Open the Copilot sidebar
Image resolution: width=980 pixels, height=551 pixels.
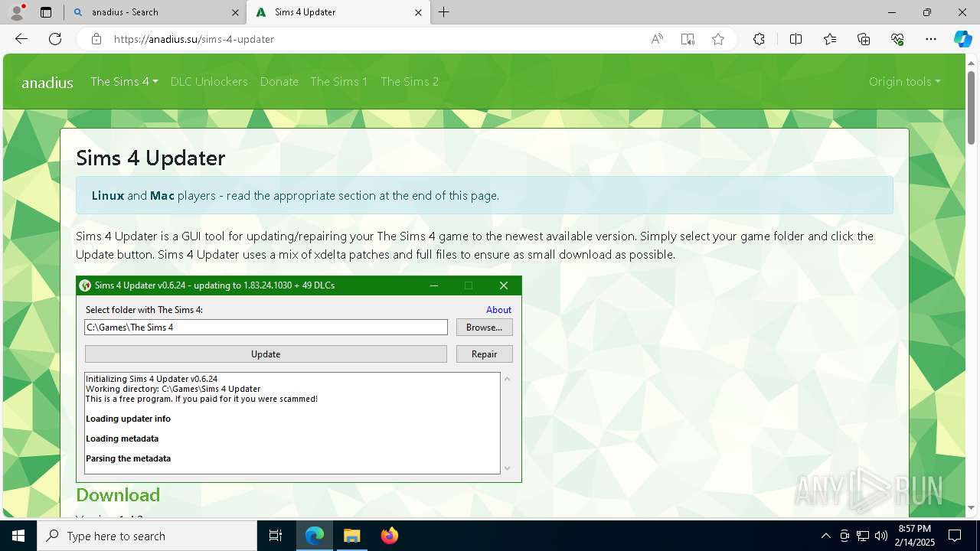point(962,39)
